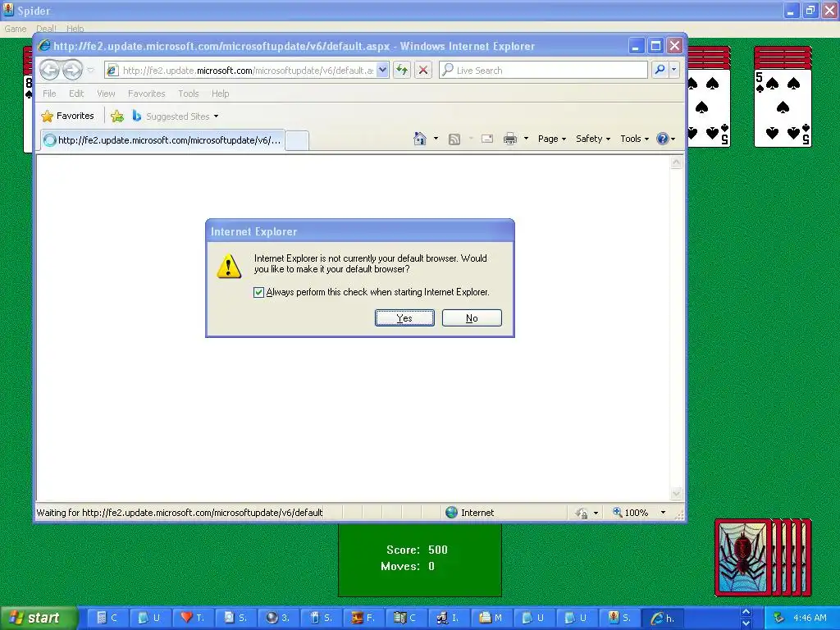Click taskbar FreeCell item labeled F

[363, 618]
